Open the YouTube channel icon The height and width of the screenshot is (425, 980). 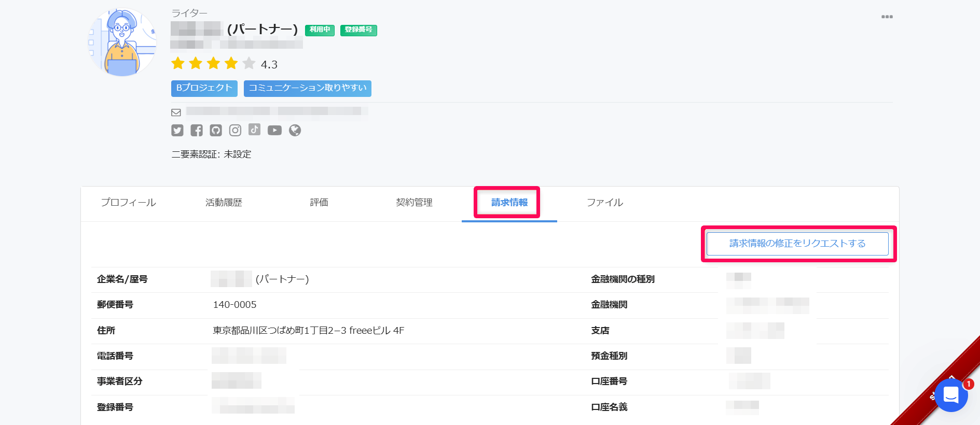274,131
